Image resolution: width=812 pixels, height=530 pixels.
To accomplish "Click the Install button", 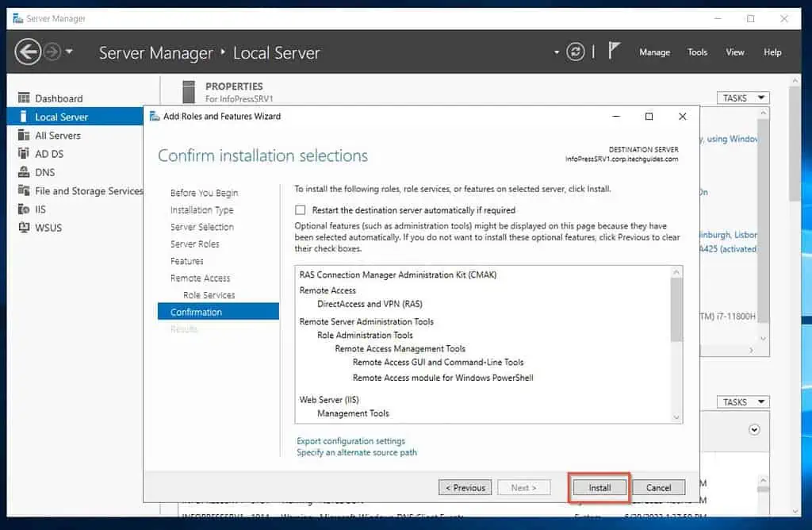I will pyautogui.click(x=599, y=488).
